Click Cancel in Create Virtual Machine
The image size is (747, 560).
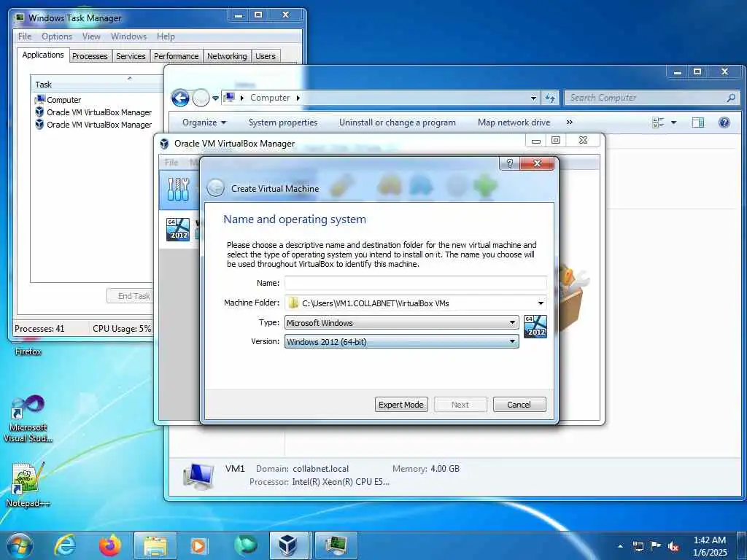point(519,405)
